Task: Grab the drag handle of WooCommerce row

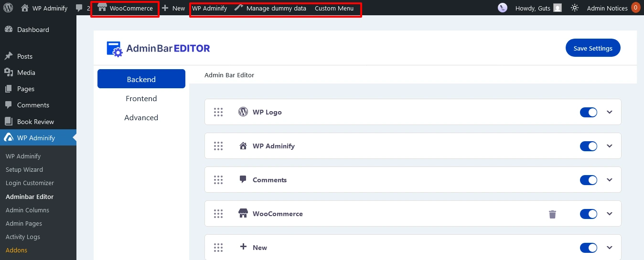Action: [218, 214]
